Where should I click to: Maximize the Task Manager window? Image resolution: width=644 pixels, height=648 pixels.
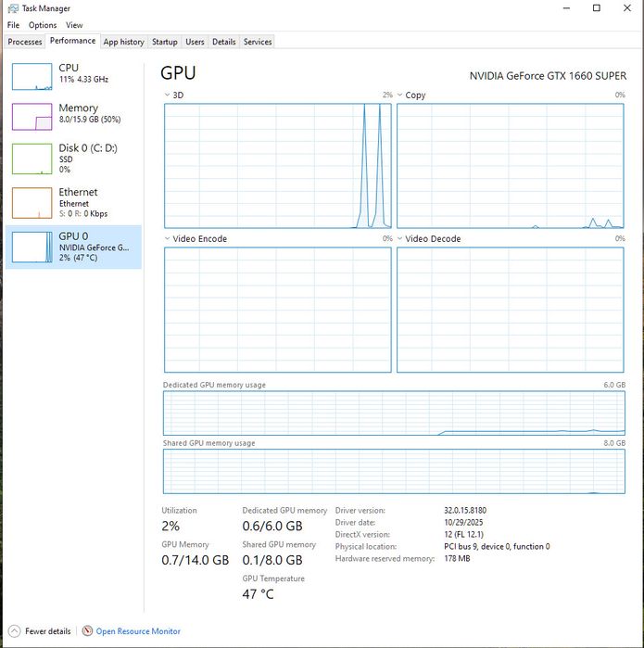[597, 8]
